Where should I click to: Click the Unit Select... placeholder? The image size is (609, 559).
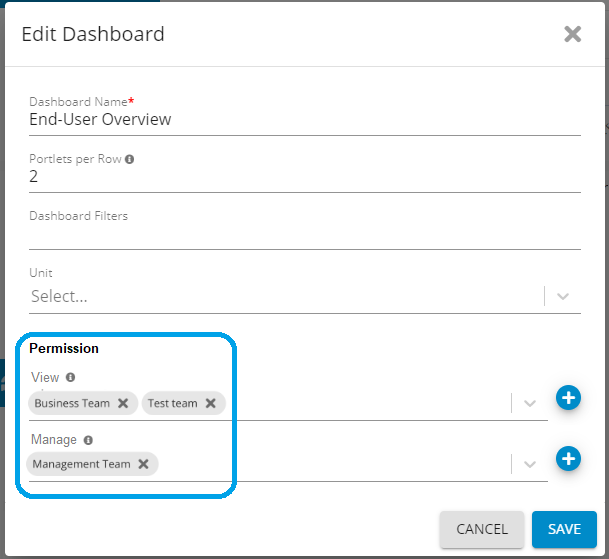tap(60, 296)
